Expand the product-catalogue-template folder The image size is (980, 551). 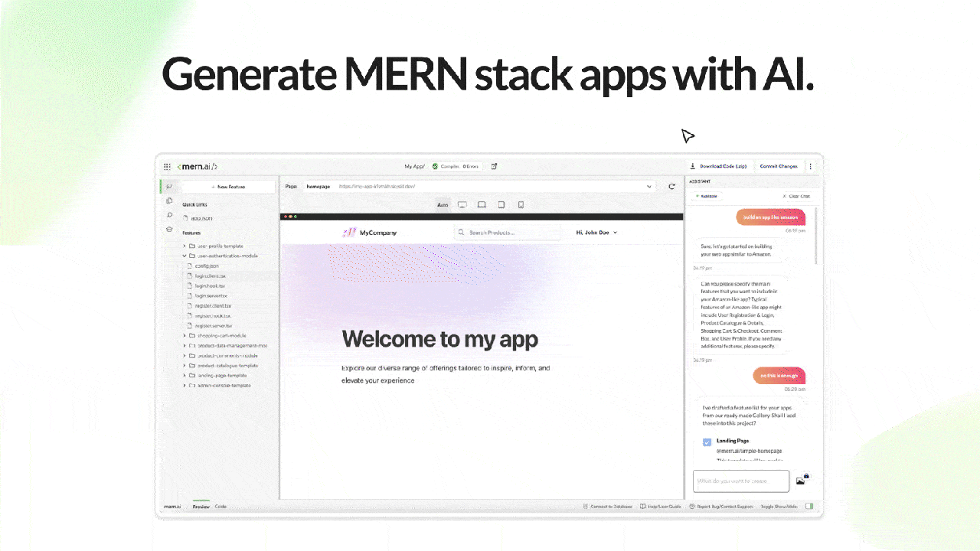[x=184, y=365]
